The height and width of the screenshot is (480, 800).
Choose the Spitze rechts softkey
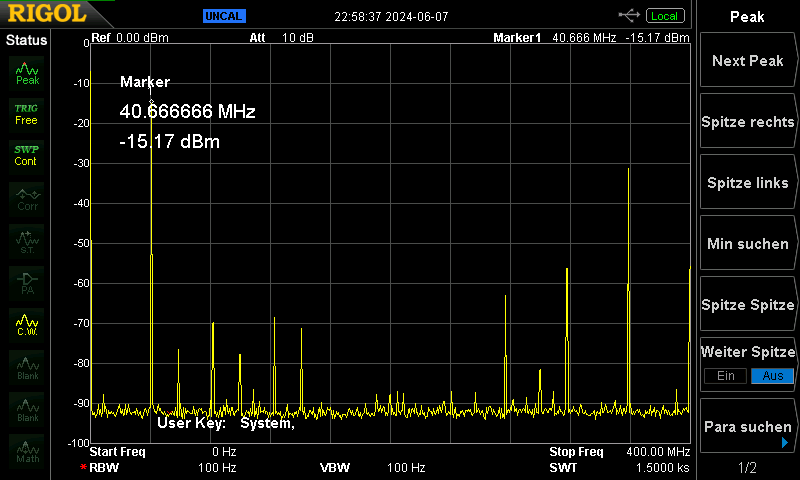(x=747, y=121)
